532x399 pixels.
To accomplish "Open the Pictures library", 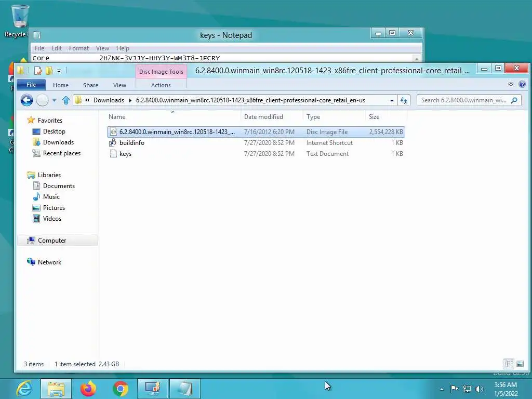I will click(x=54, y=208).
